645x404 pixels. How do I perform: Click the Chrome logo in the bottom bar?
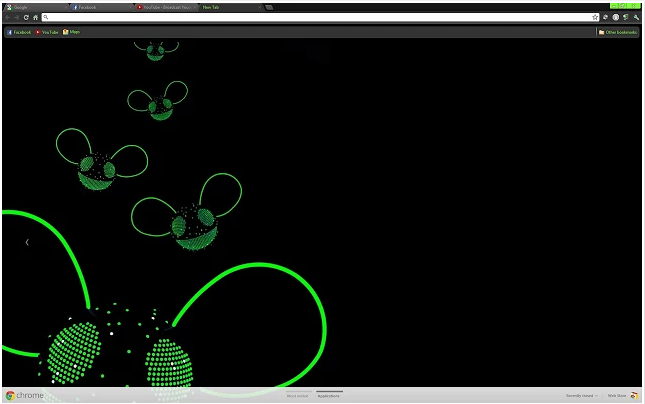click(x=24, y=395)
